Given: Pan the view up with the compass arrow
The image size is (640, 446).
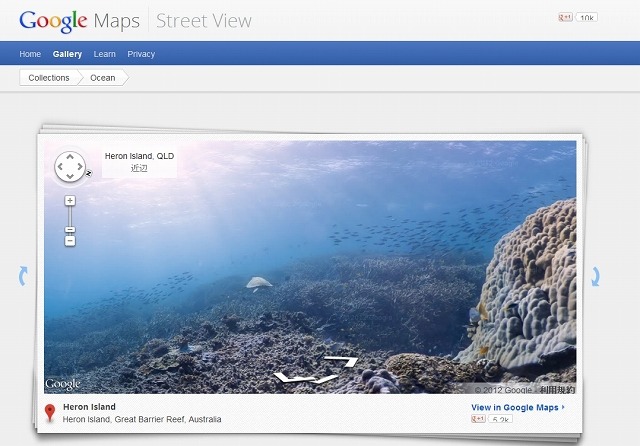Looking at the screenshot, I should tap(70, 157).
